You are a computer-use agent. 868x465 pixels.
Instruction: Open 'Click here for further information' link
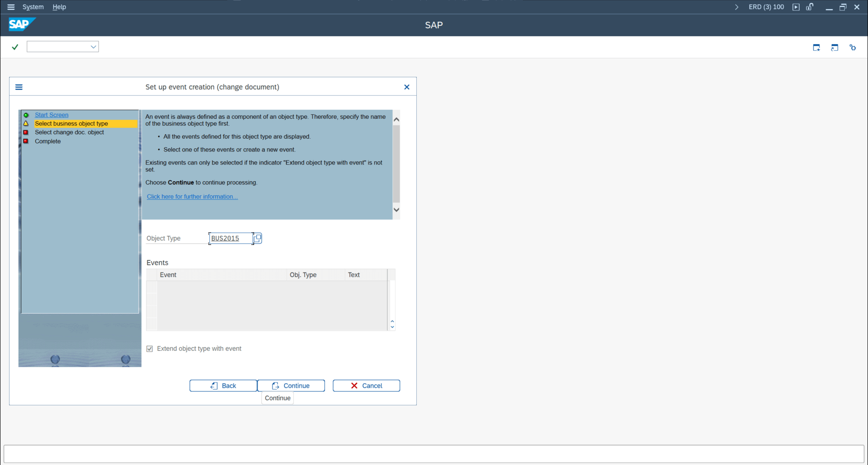[192, 197]
